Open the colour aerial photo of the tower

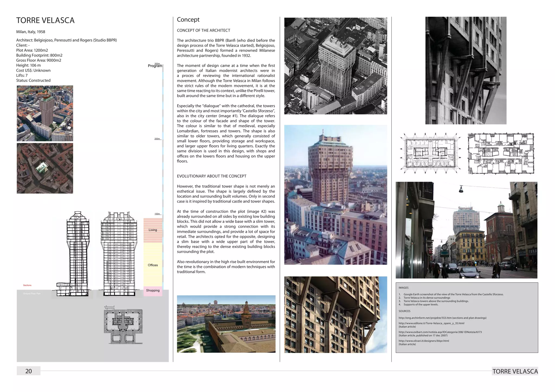[45, 113]
